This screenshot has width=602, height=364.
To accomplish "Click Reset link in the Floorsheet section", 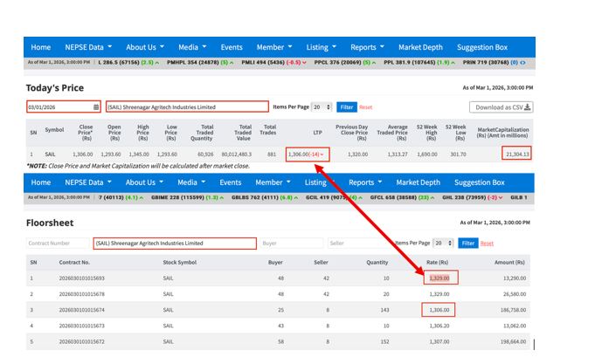I will [487, 244].
